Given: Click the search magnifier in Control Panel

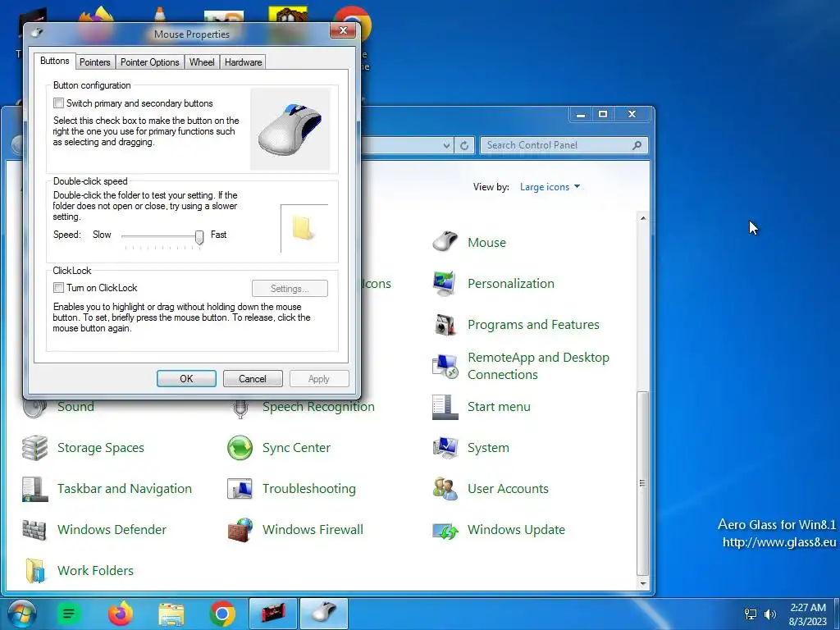Looking at the screenshot, I should [637, 145].
